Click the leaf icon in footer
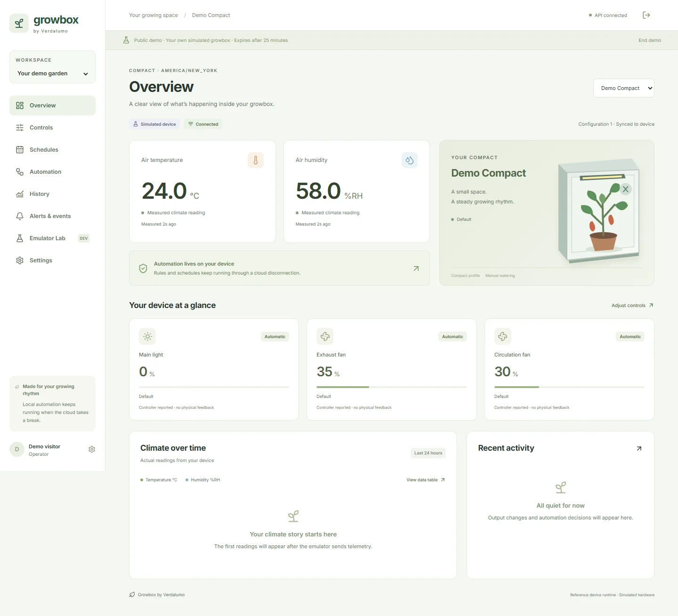Screen dimensions: 678x616 coord(132,595)
